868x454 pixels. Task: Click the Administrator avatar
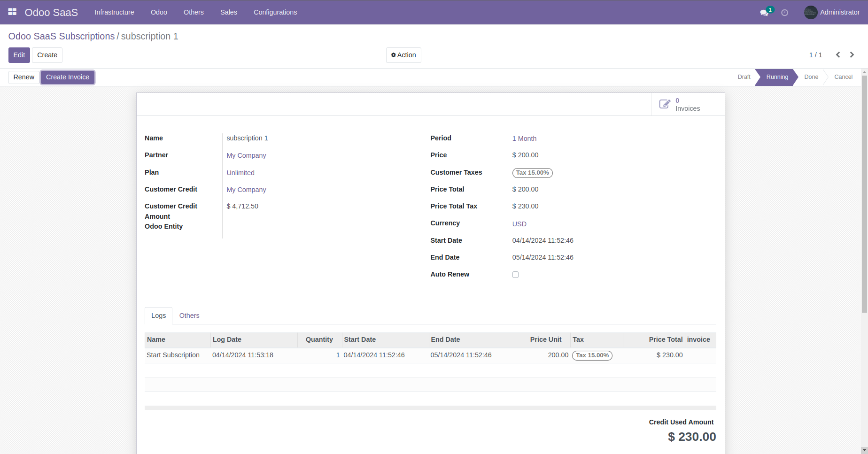pyautogui.click(x=810, y=12)
